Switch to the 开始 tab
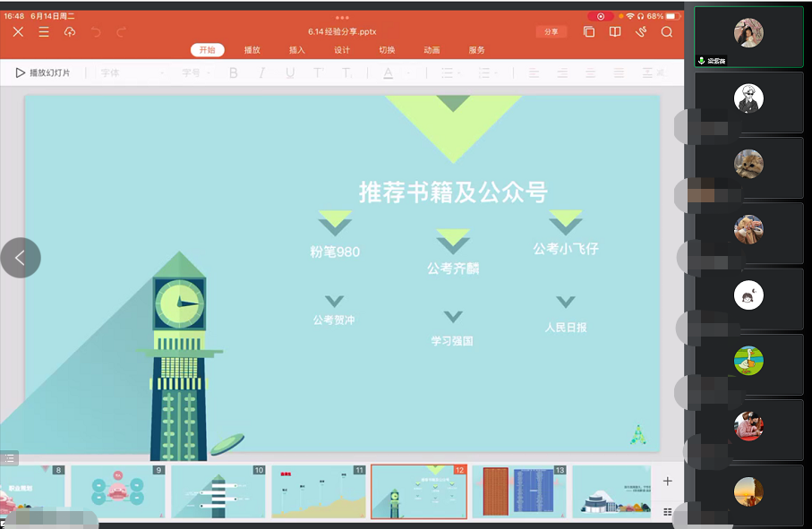 tap(207, 50)
